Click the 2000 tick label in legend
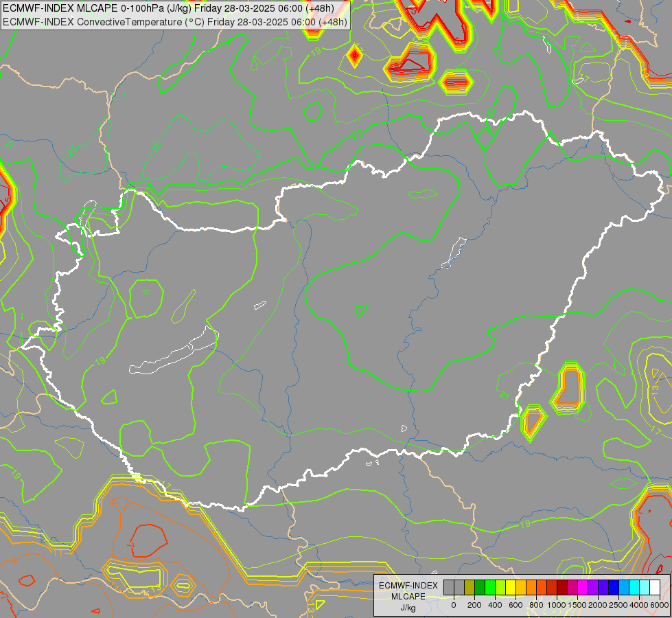 coord(598,605)
